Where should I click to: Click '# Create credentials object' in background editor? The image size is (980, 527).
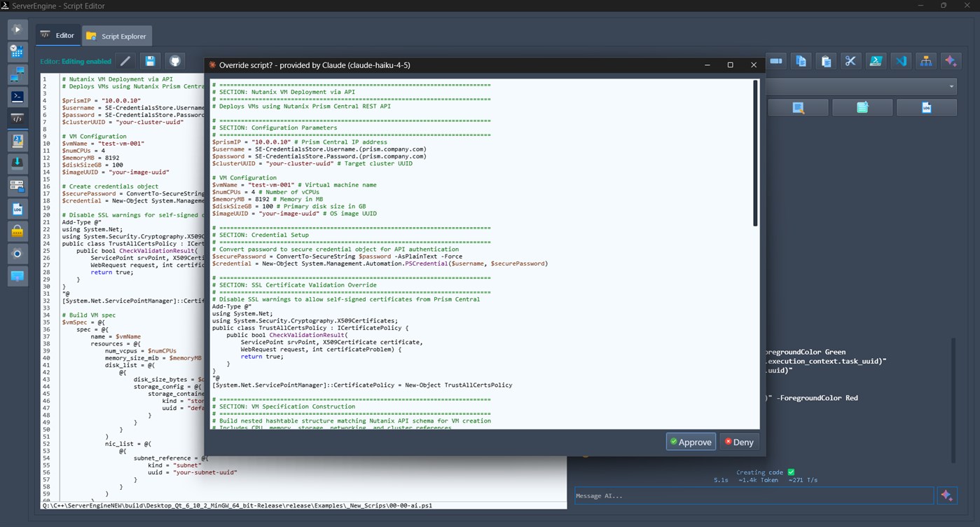pos(110,186)
